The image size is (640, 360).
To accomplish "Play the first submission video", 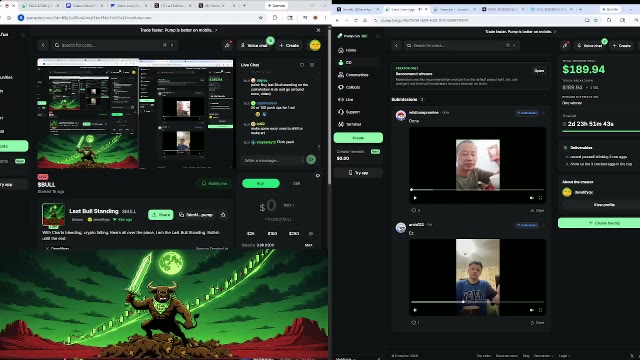I will point(415,198).
